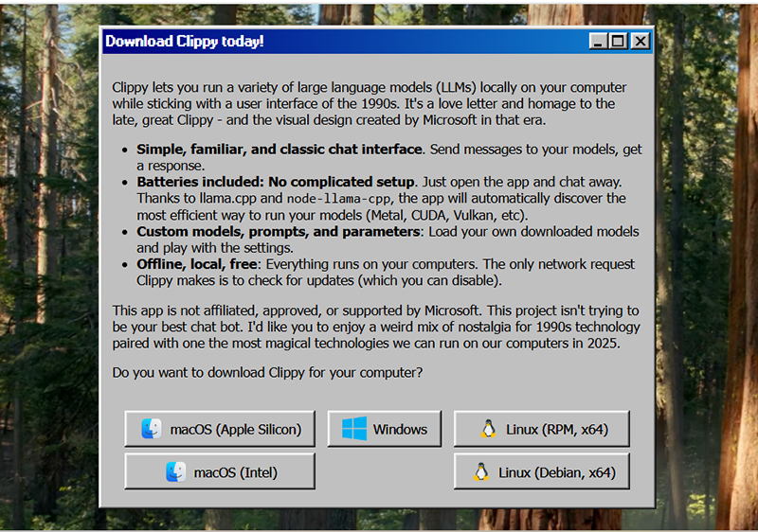This screenshot has width=758, height=532.
Task: Click the Tux penguin icon for Linux Debian
Action: [x=481, y=472]
